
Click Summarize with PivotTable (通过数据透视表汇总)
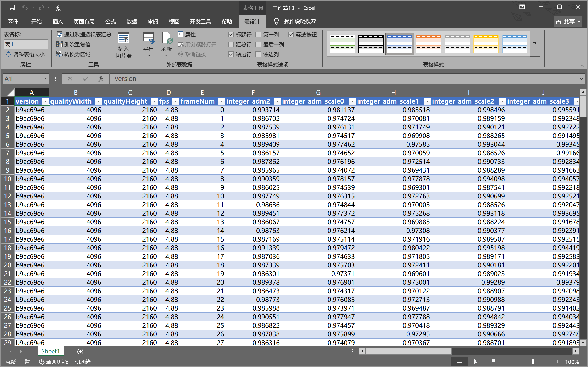84,35
